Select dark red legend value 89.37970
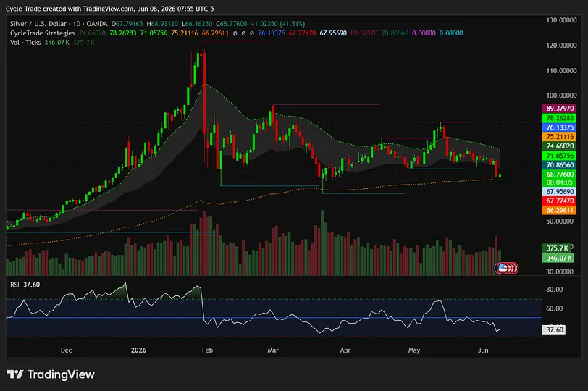 364,33
